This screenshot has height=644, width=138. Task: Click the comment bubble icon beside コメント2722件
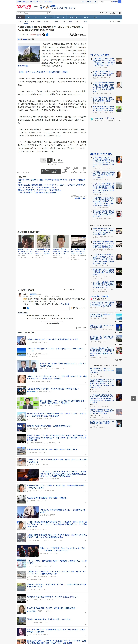click(19, 290)
